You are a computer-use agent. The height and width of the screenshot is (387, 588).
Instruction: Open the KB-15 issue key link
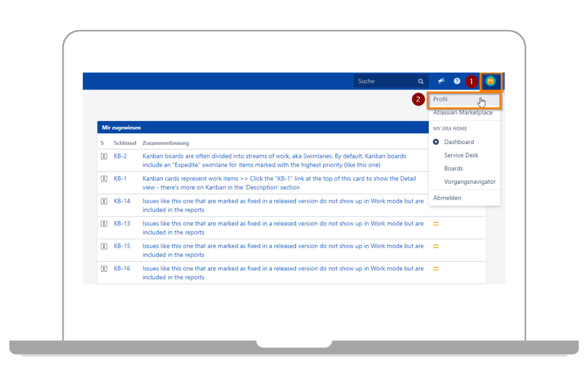click(x=122, y=246)
